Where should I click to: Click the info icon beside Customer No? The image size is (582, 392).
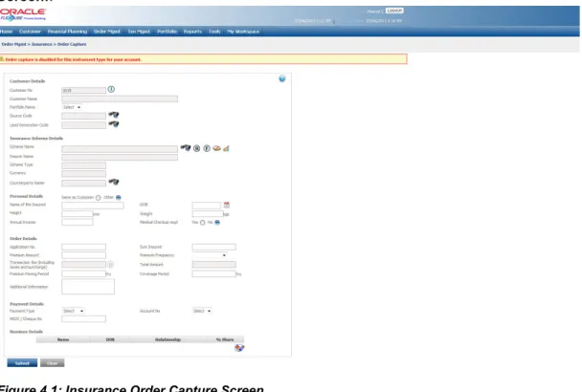[111, 89]
